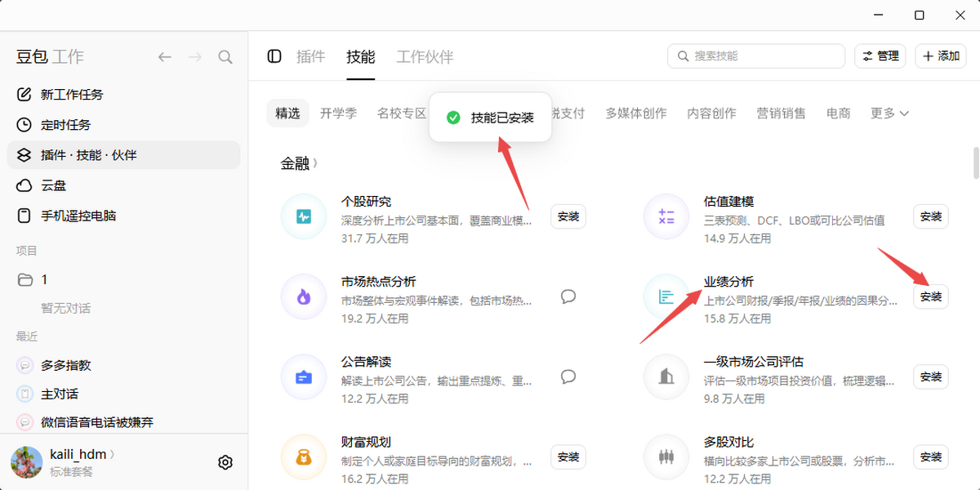This screenshot has height=490, width=980.
Task: Select the 内容创作 category tab
Action: 711,114
